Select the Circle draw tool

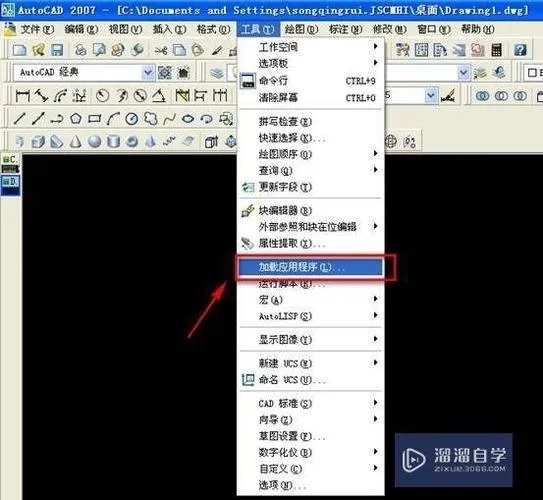[132, 119]
